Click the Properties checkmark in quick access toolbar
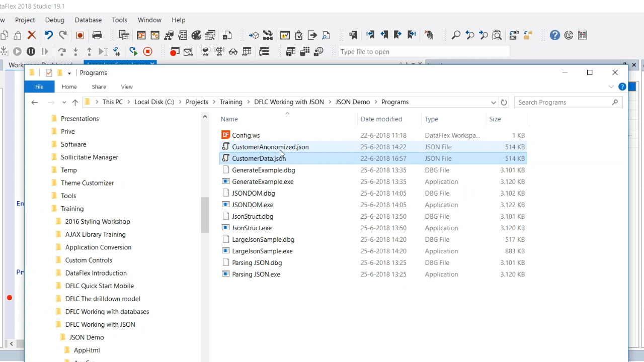Screen dimensions: 644x362 point(49,73)
